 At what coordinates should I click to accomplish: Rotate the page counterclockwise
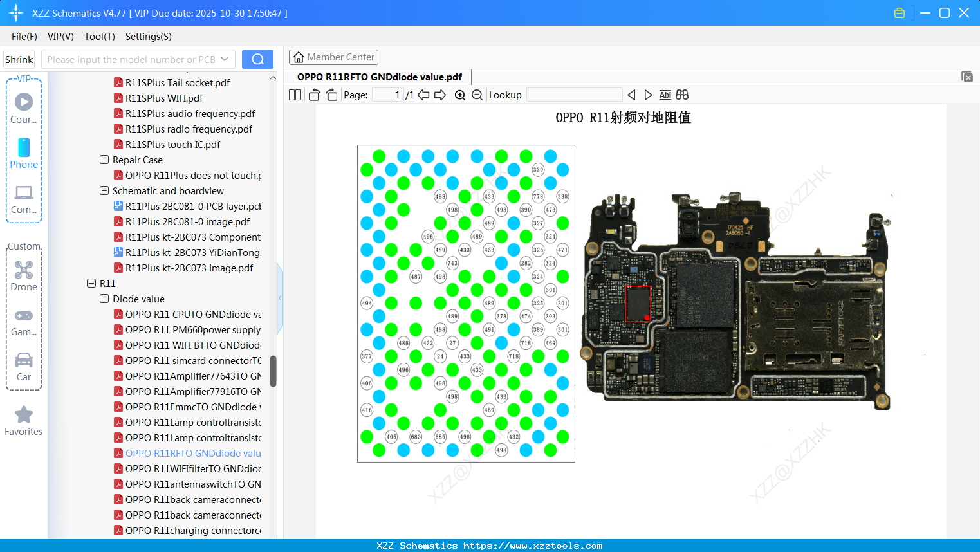click(x=314, y=95)
